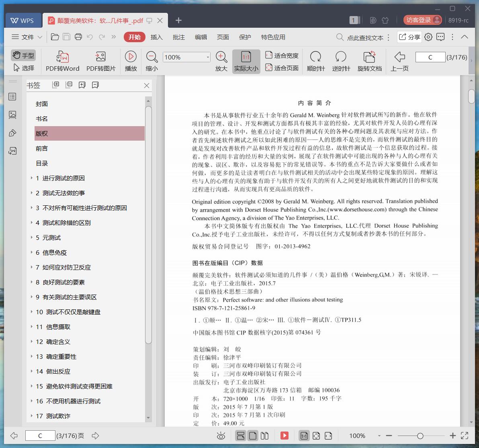Viewport: 479px width, 448px height.
Task: Open the skin shirt icon in title bar
Action: (385, 20)
